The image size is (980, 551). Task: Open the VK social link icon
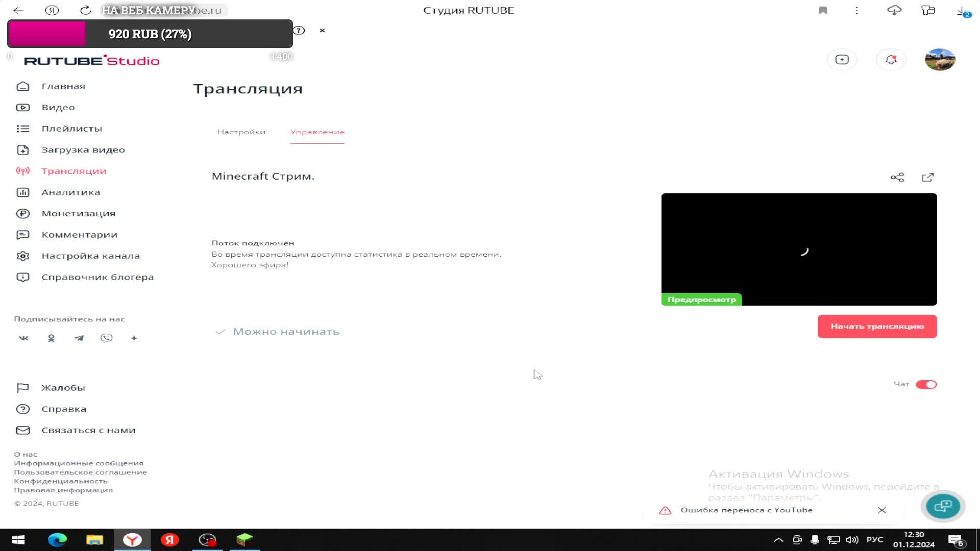tap(23, 338)
